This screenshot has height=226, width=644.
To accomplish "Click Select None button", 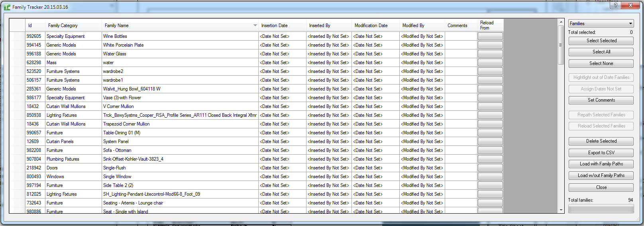I will (601, 63).
